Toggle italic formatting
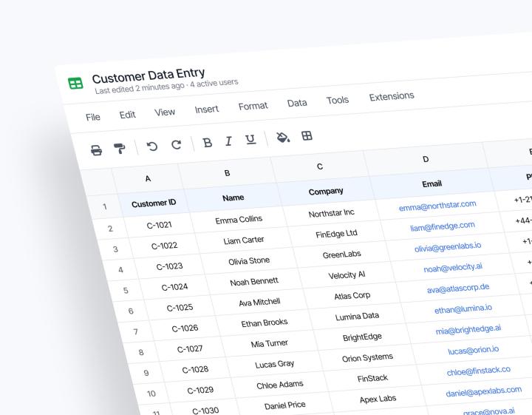The height and width of the screenshot is (415, 532). point(228,141)
